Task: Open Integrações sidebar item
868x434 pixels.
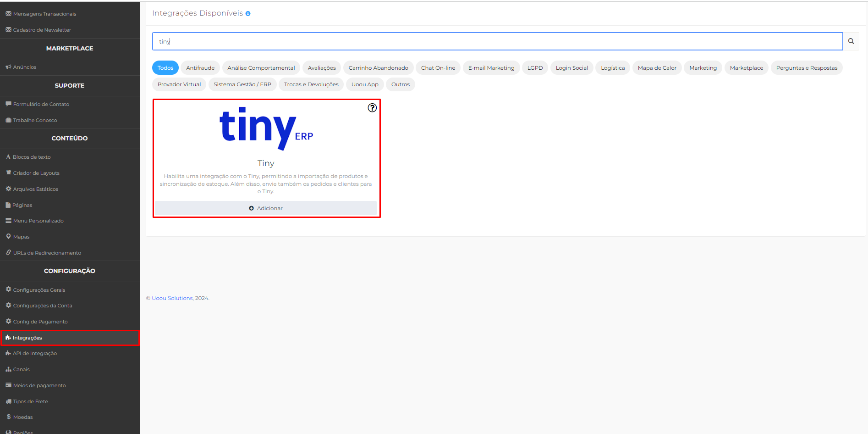Action: pos(70,338)
